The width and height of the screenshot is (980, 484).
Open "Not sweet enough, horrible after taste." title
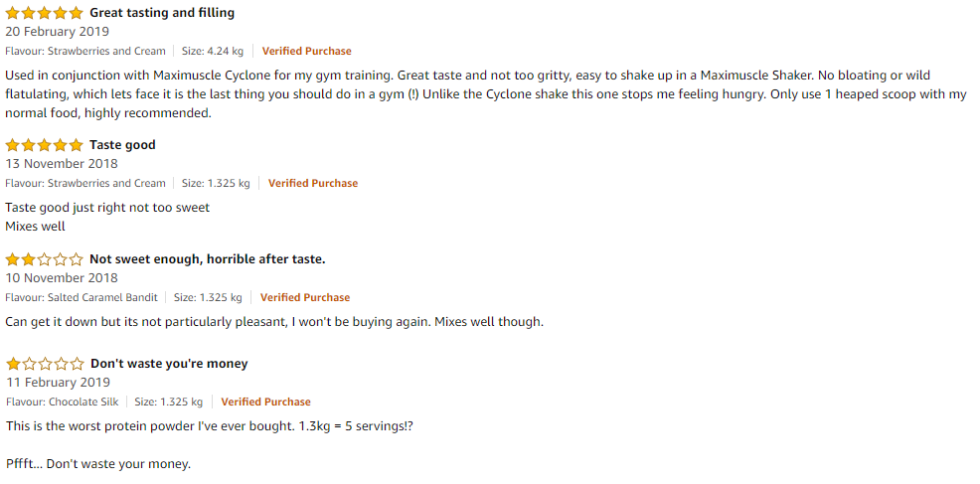[208, 258]
